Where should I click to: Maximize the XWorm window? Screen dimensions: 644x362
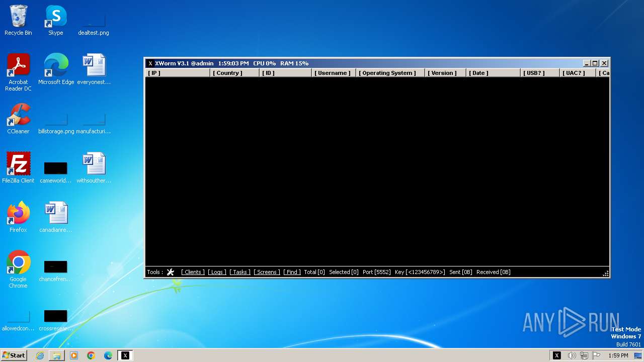click(595, 63)
